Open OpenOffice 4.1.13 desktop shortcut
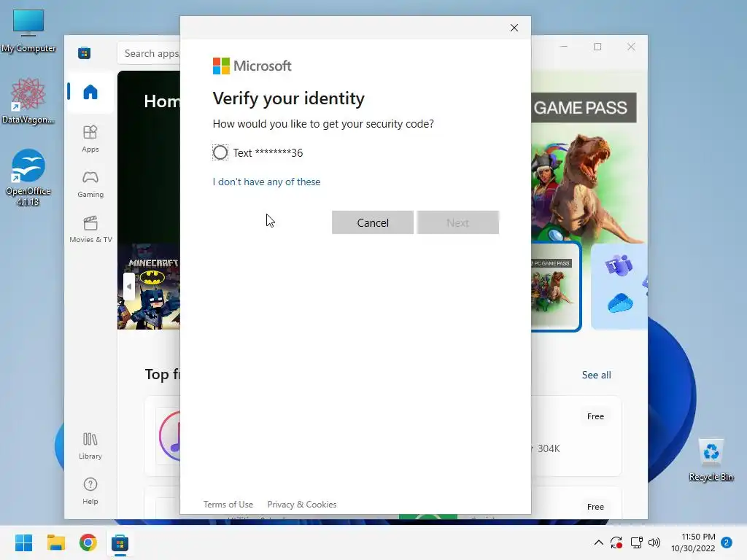747x560 pixels. 28,177
